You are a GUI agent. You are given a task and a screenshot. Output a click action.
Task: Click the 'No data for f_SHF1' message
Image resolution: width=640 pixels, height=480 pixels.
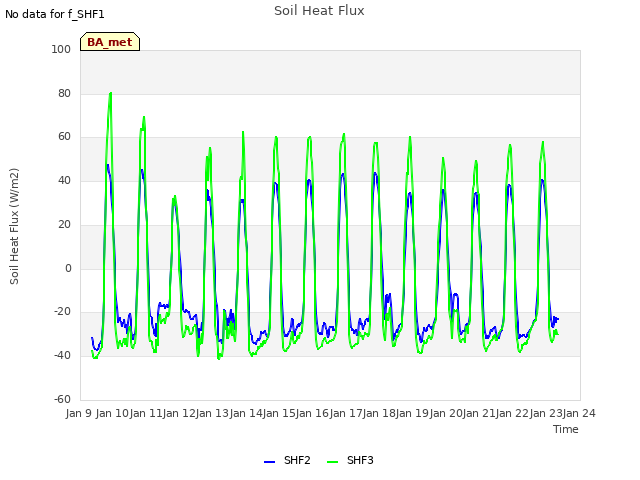pos(55,14)
